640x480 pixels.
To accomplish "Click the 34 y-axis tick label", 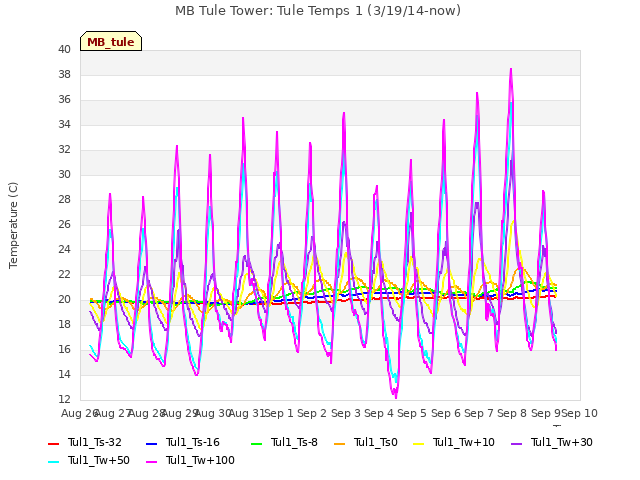I will [x=64, y=124].
